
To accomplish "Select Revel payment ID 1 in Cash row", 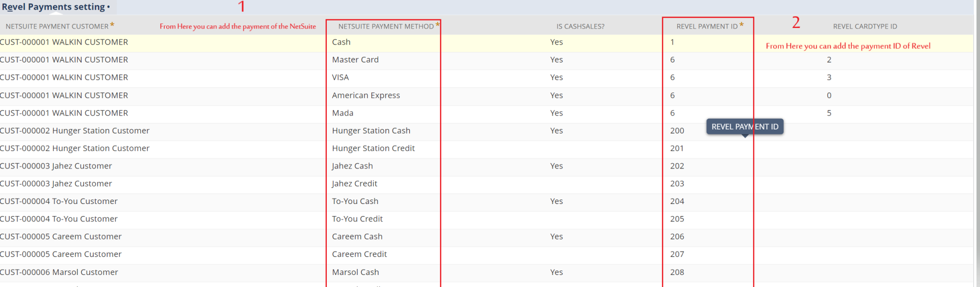I will (x=672, y=42).
